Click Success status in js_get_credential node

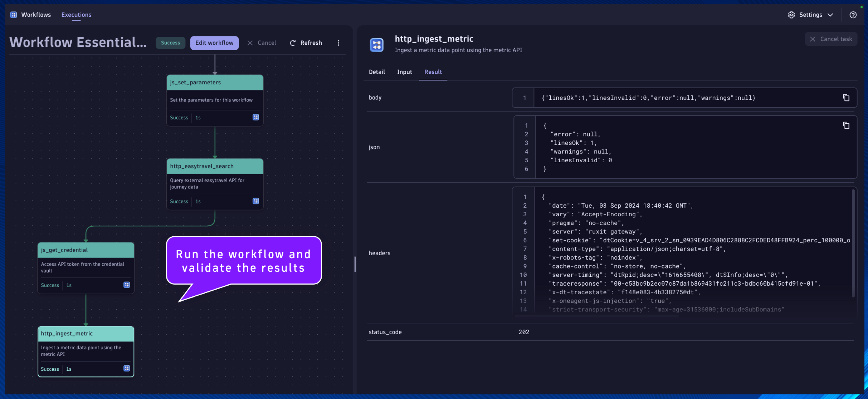pyautogui.click(x=50, y=285)
